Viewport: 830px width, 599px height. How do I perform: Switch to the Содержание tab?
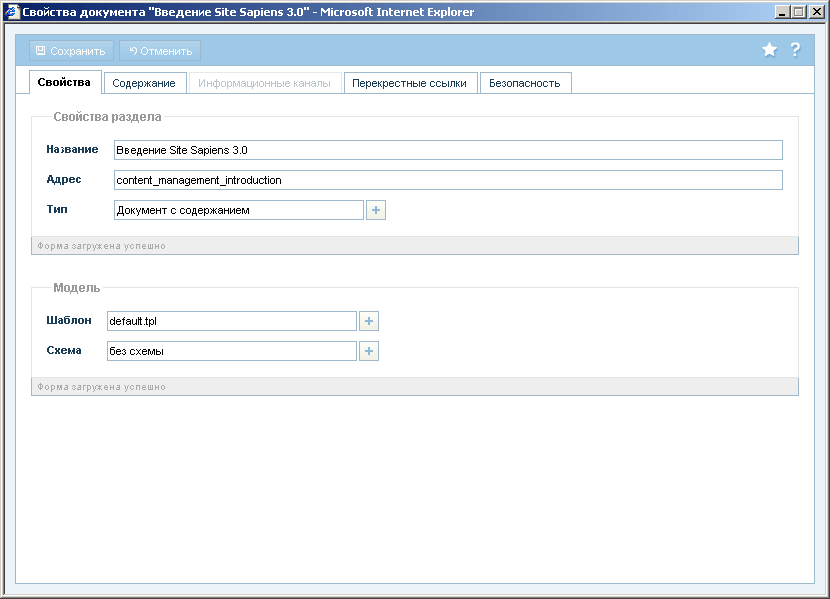point(144,83)
